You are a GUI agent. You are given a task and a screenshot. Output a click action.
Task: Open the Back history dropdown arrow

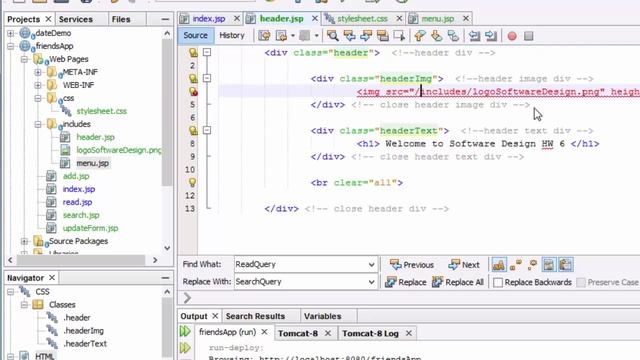pyautogui.click(x=293, y=36)
